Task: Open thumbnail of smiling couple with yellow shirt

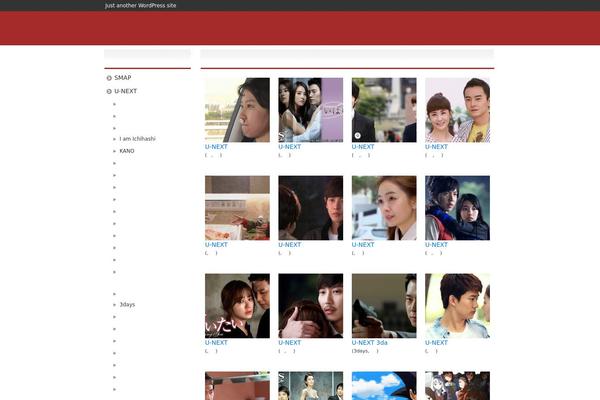Action: pos(457,110)
